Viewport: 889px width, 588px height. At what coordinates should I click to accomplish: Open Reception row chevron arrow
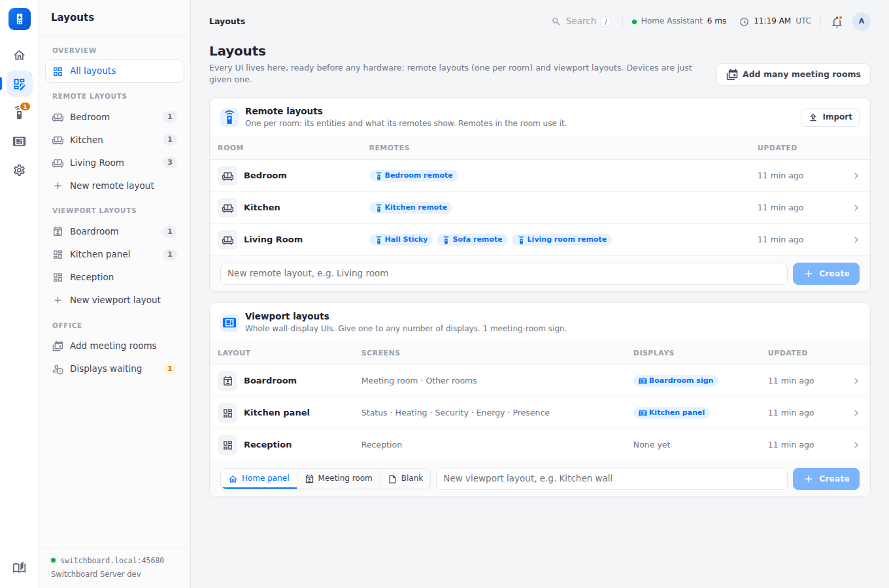(x=856, y=445)
